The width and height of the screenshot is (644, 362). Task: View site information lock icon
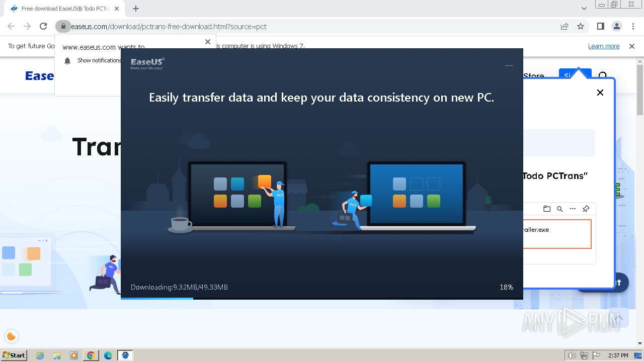[x=63, y=26]
